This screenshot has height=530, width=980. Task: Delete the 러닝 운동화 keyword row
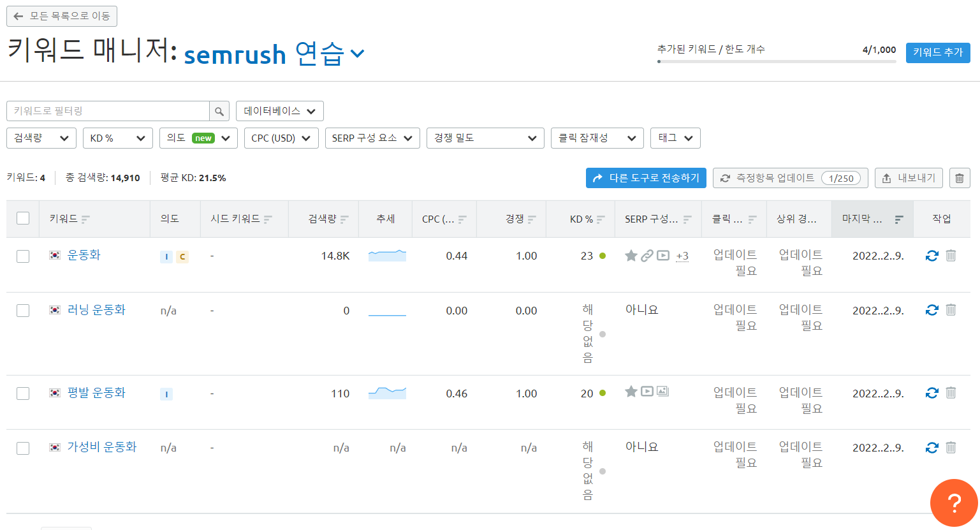(x=951, y=310)
